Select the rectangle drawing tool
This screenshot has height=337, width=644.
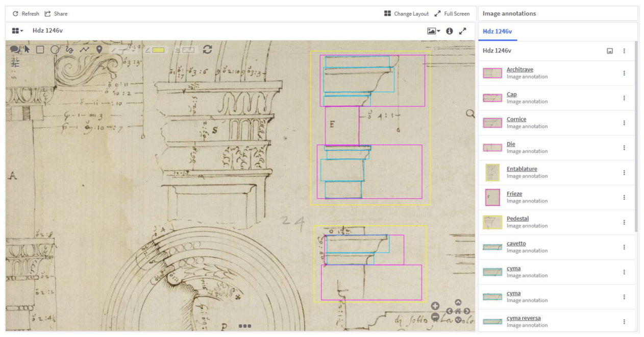pos(40,50)
